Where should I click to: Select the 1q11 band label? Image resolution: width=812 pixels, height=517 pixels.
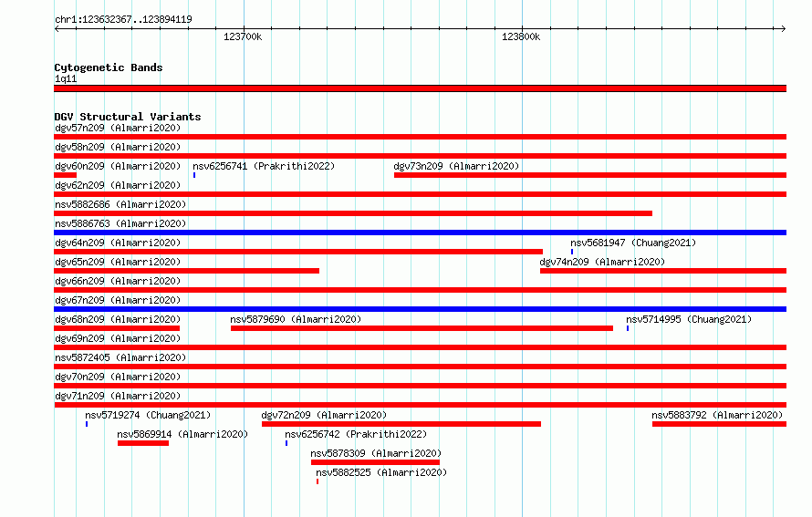(66, 78)
